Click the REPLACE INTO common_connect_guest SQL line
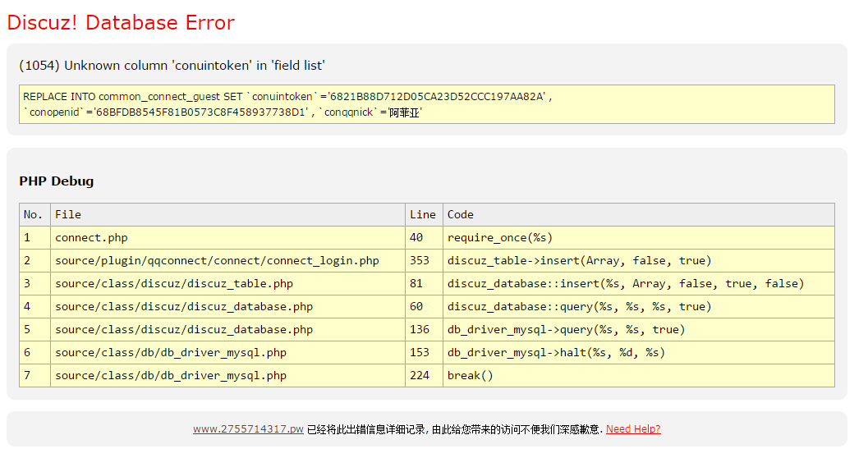Image resolution: width=868 pixels, height=458 pixels. click(287, 96)
